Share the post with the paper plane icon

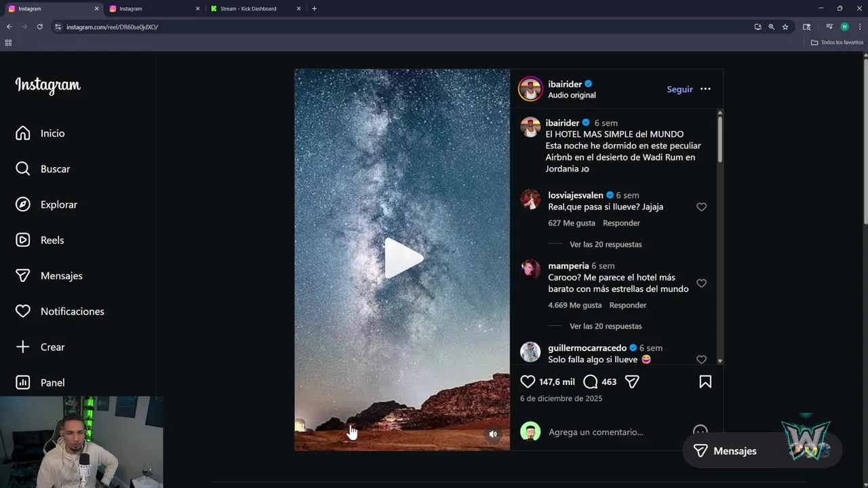tap(632, 382)
